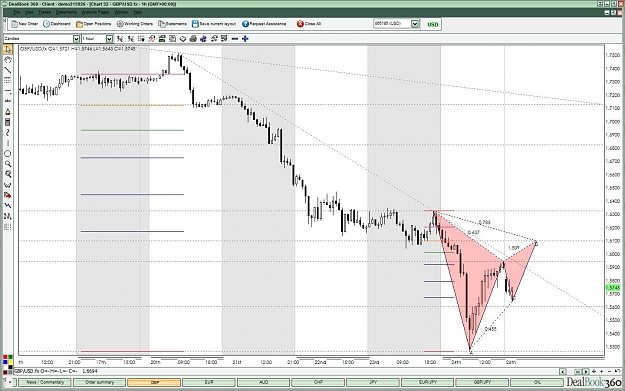Select the red arrow marker tool
Viewport: 625px width, 391px height.
[8, 195]
